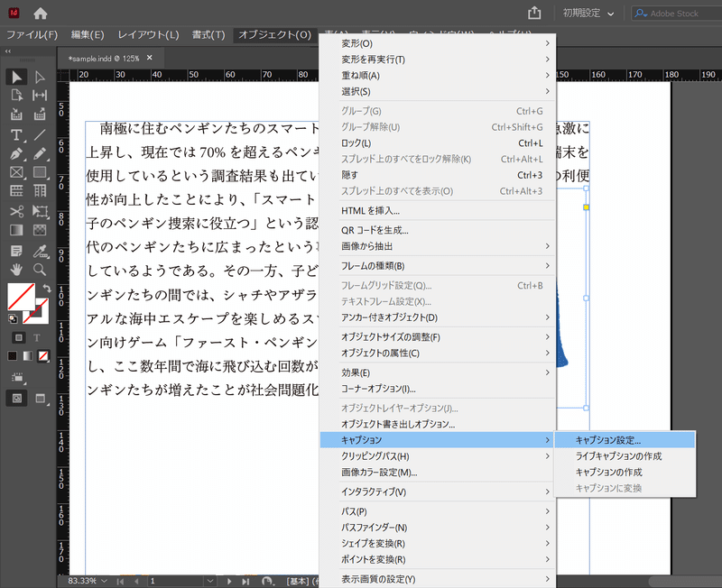Select the Eyedropper tool
Viewport: 722px width, 588px height.
point(40,251)
